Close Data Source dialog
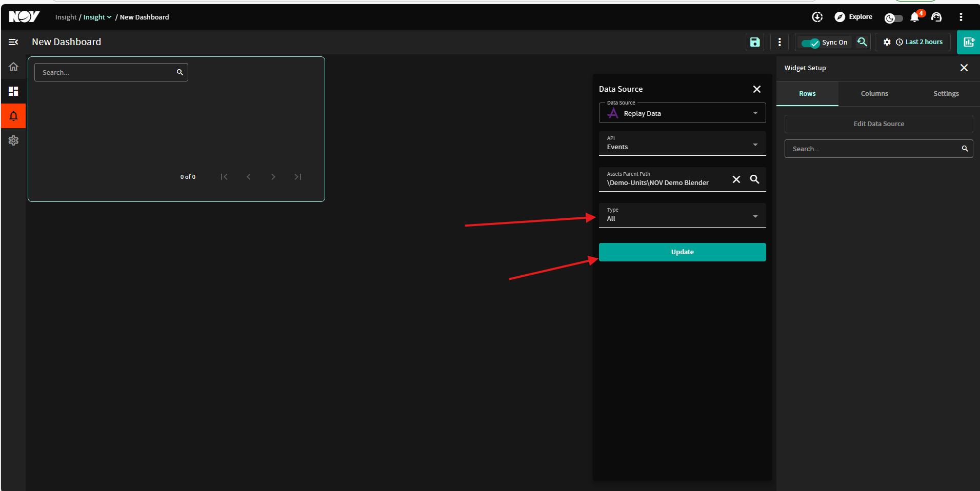The width and height of the screenshot is (980, 491). pos(757,89)
